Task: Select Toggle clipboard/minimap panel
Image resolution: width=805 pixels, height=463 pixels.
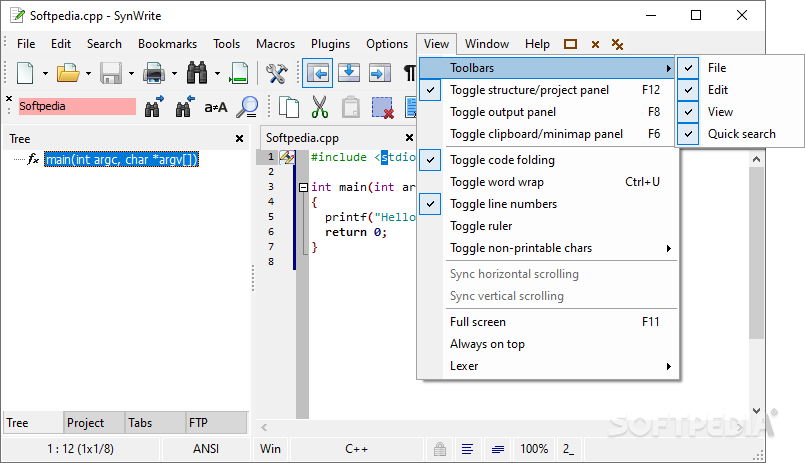Action: (x=547, y=134)
